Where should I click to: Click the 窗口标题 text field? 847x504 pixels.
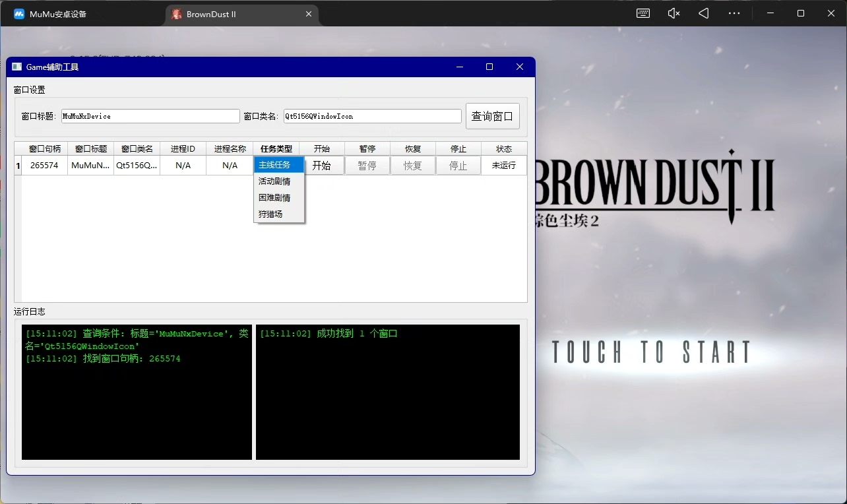pos(150,116)
